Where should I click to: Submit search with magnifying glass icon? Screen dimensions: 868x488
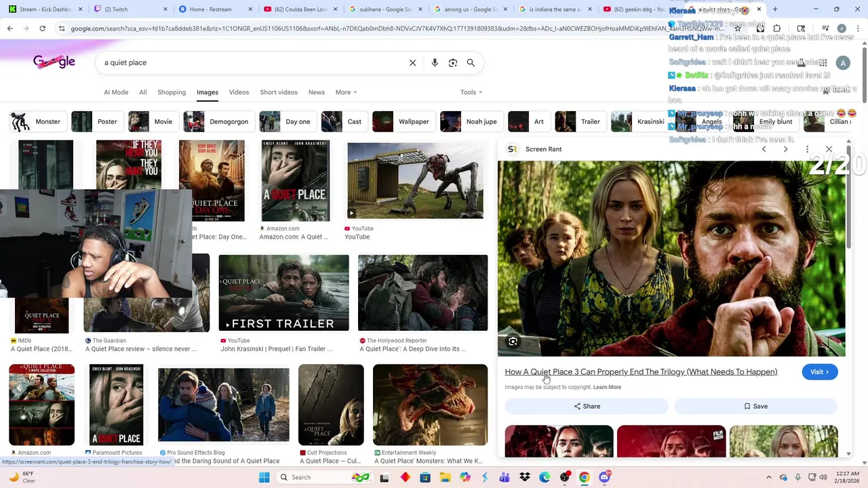(x=471, y=62)
